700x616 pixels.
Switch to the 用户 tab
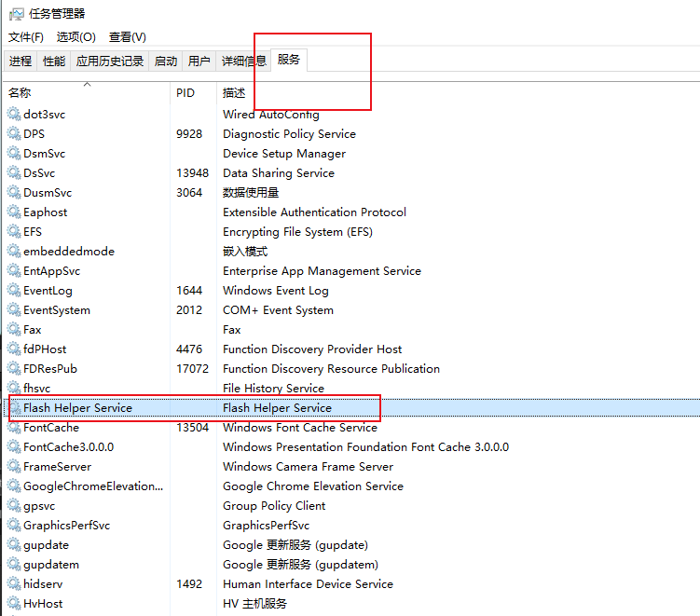(199, 61)
